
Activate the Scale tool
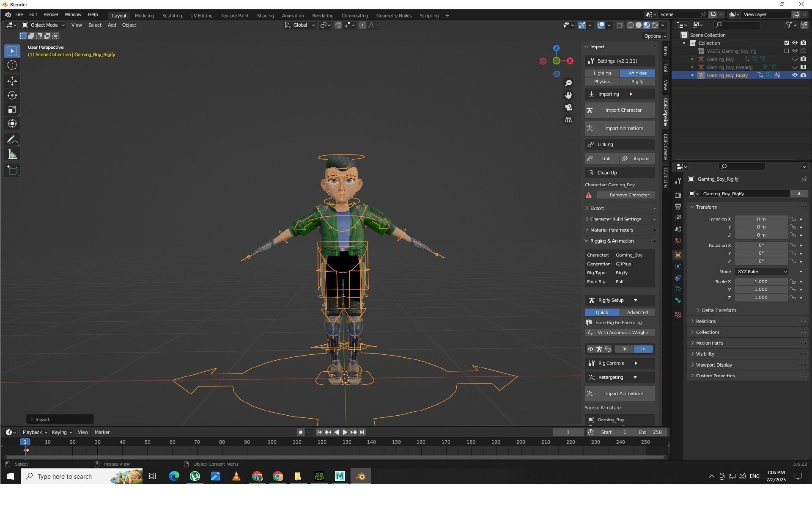[x=12, y=110]
